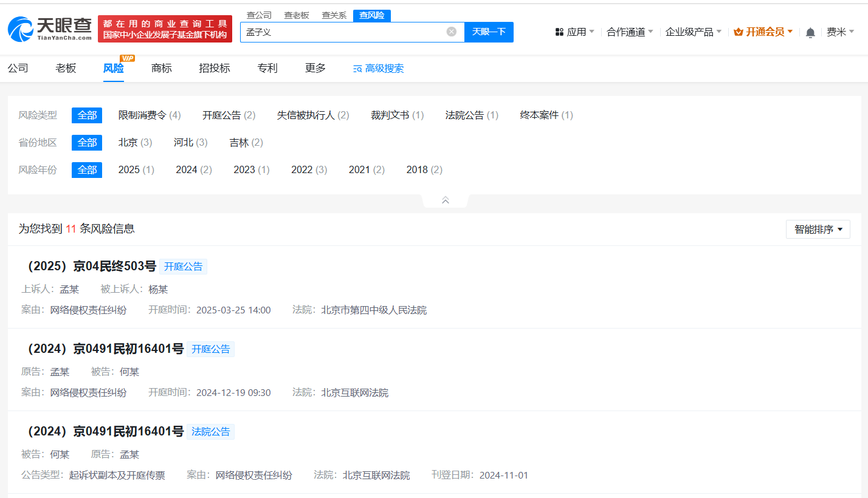Filter by 限制消费令 (4)
The image size is (868, 498).
coord(150,115)
